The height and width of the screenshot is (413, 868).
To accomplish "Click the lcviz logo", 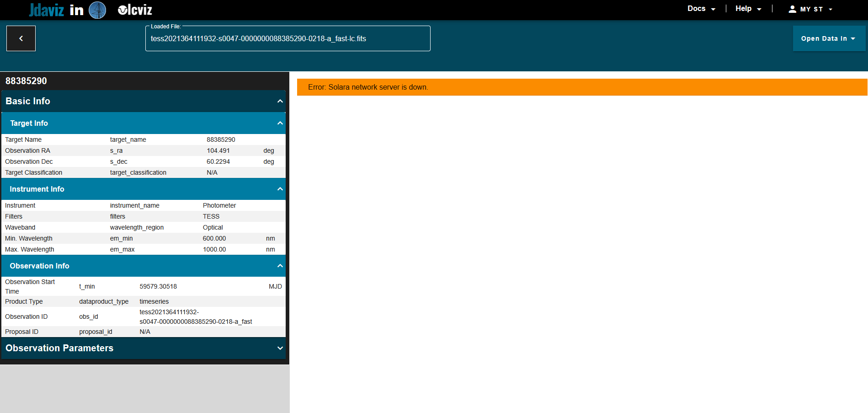I will tap(135, 10).
